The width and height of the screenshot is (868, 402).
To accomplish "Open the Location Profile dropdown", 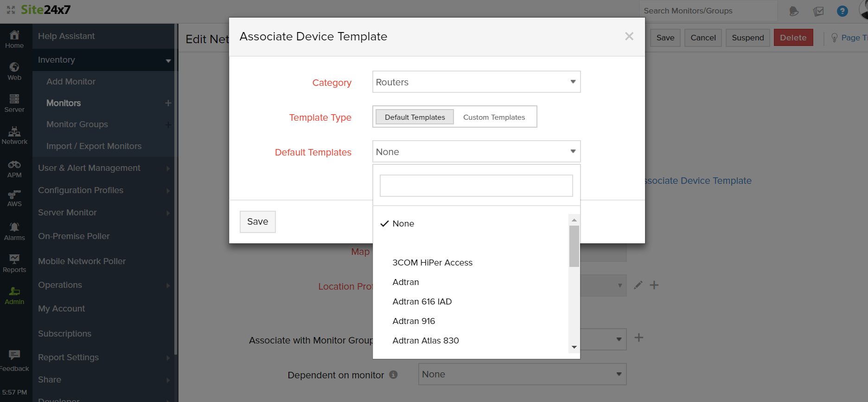I will click(603, 285).
